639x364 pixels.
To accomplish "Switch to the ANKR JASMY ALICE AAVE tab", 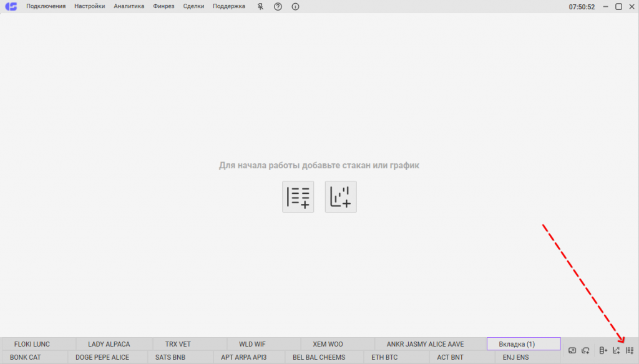I will [431, 344].
